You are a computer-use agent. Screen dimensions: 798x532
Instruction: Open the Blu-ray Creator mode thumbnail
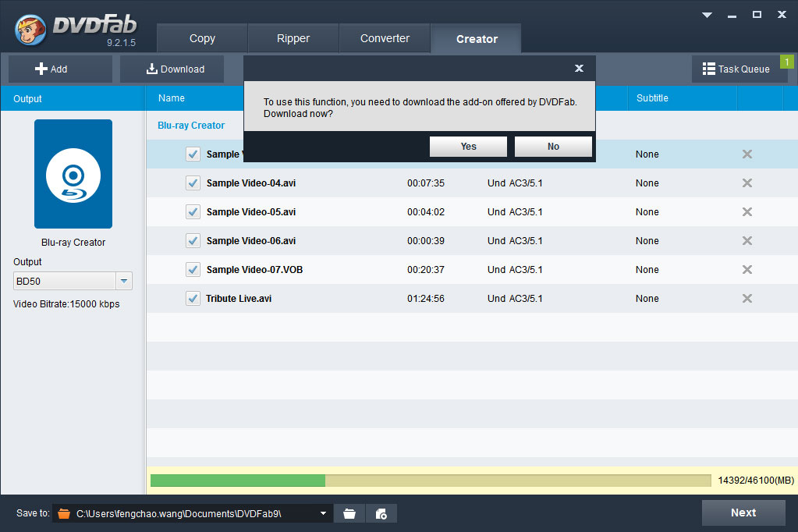(73, 174)
